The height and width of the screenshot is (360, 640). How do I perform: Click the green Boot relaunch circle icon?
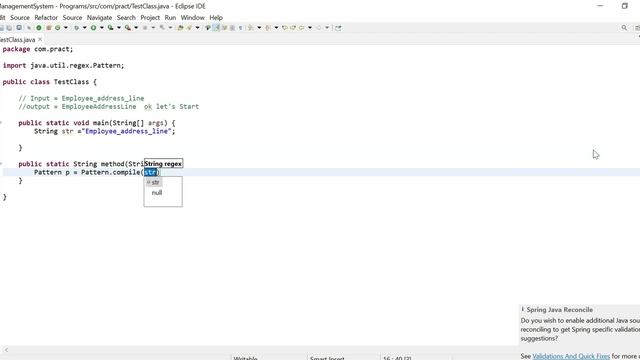click(x=39, y=28)
